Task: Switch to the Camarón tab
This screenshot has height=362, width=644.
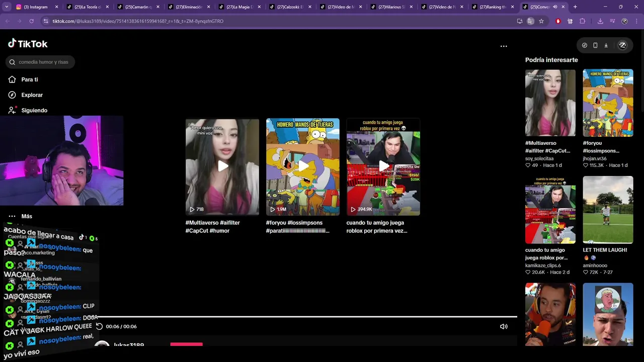Action: pos(138,7)
